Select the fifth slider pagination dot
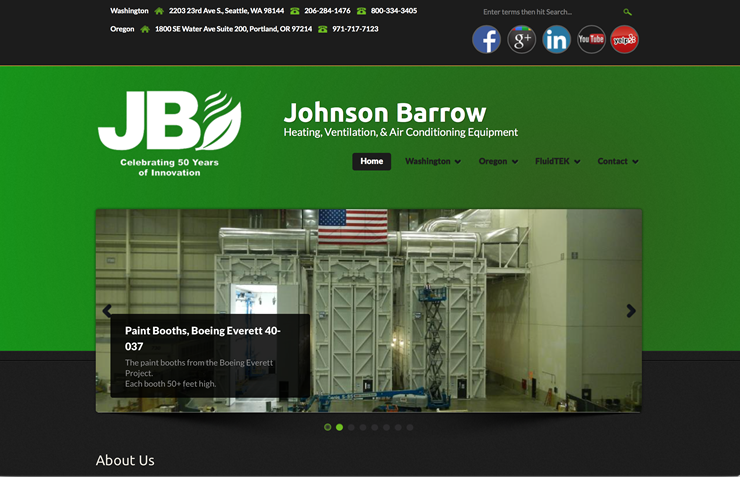The width and height of the screenshot is (740, 477). tap(375, 427)
